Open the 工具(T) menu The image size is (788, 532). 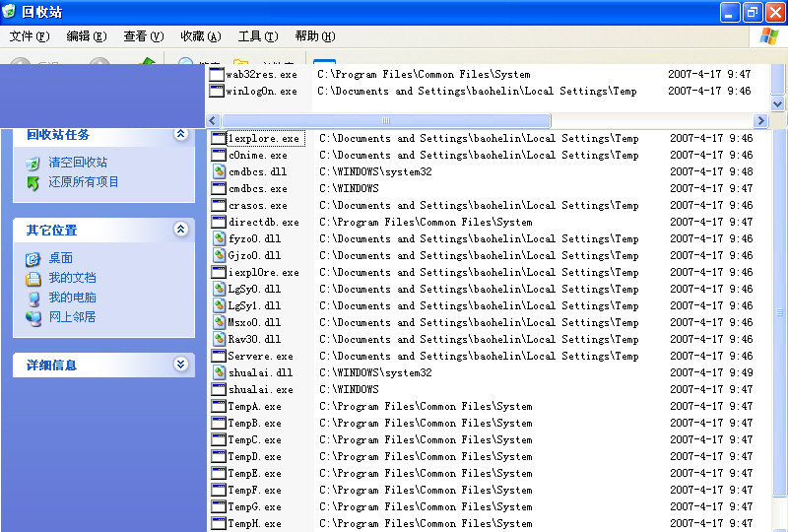[x=258, y=36]
